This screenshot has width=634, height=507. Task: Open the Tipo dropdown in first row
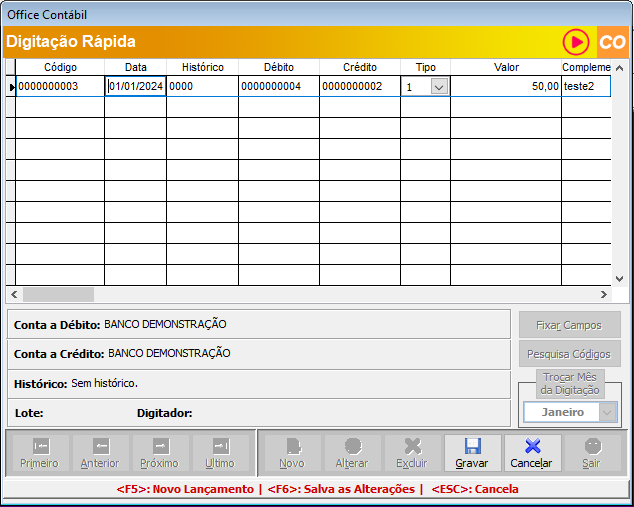coord(438,87)
